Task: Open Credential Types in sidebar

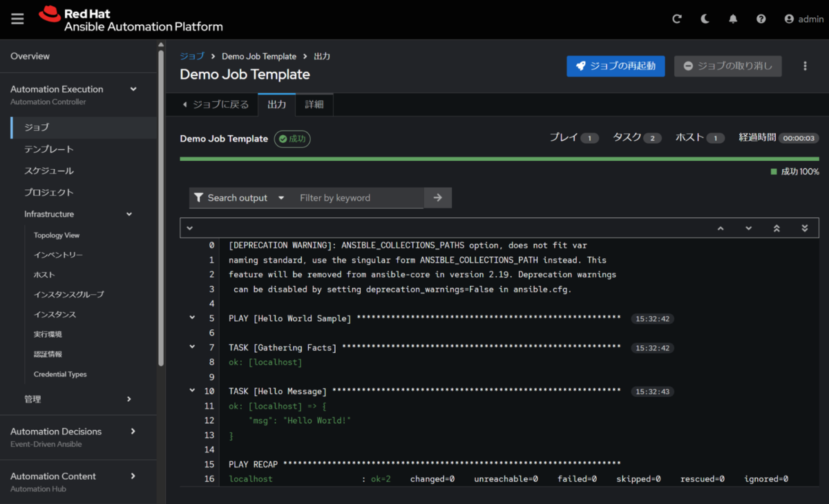Action: (x=60, y=374)
